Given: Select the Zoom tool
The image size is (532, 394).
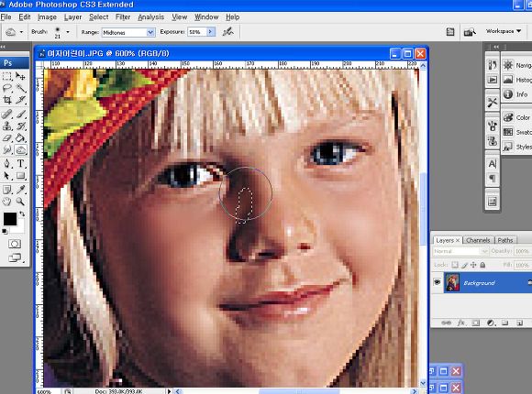Looking at the screenshot, I should click(20, 202).
